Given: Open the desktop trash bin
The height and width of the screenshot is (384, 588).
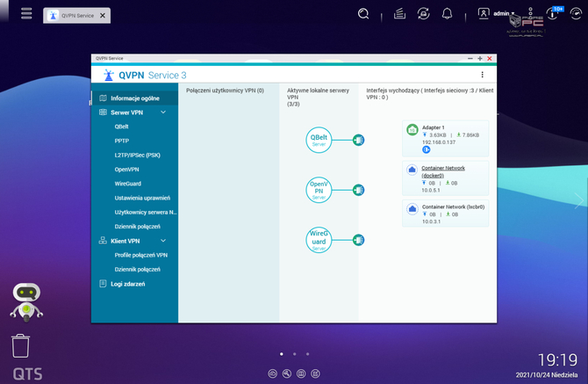Looking at the screenshot, I should 20,345.
